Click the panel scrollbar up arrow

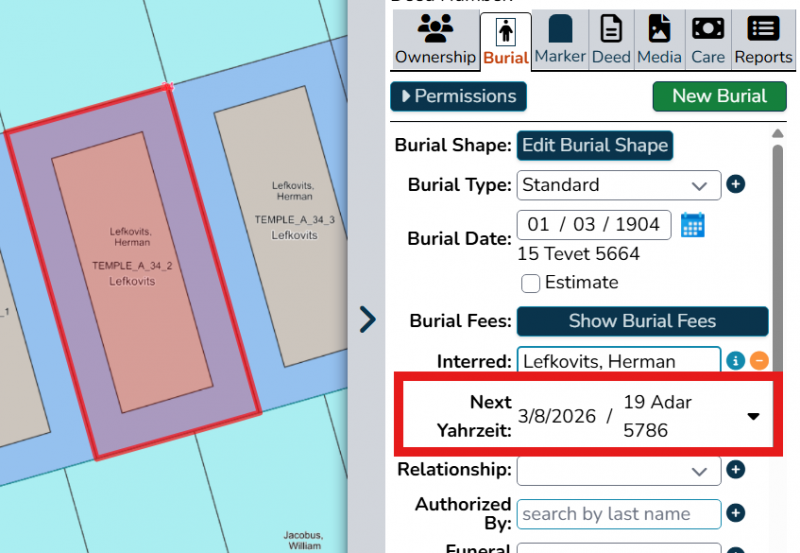(778, 134)
